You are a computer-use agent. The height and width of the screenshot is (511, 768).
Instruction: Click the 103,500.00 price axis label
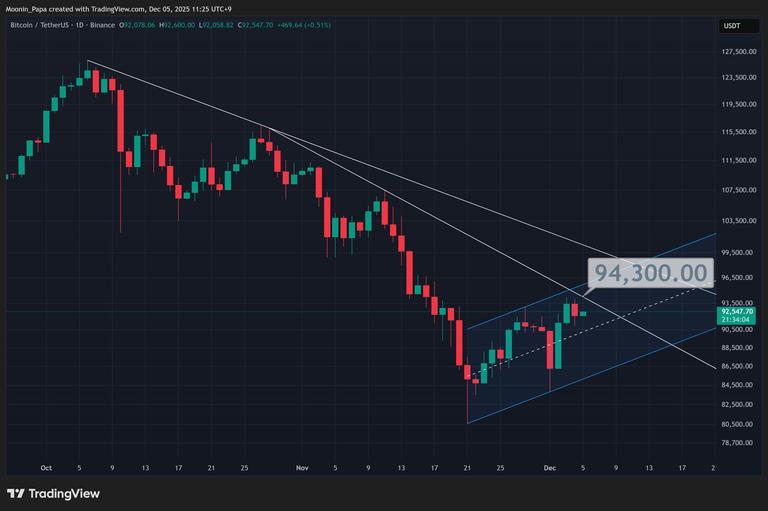[740, 221]
